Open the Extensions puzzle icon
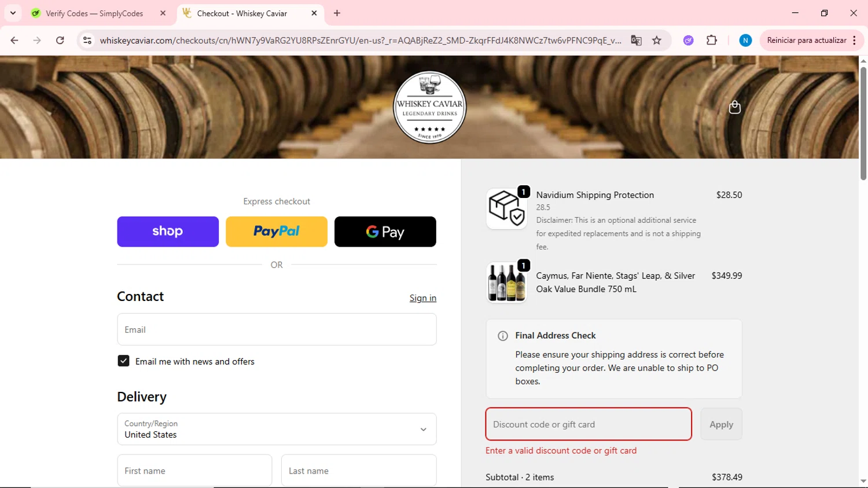This screenshot has height=488, width=868. pyautogui.click(x=712, y=41)
